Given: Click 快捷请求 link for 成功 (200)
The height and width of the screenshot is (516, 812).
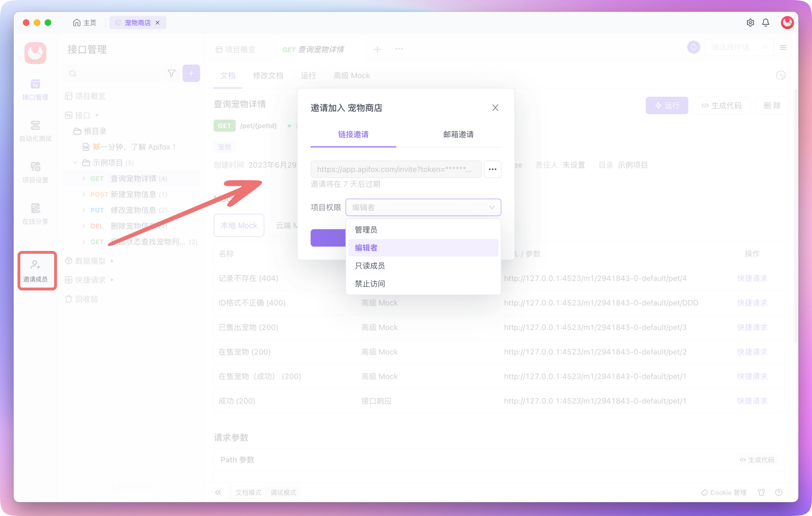Looking at the screenshot, I should (752, 401).
